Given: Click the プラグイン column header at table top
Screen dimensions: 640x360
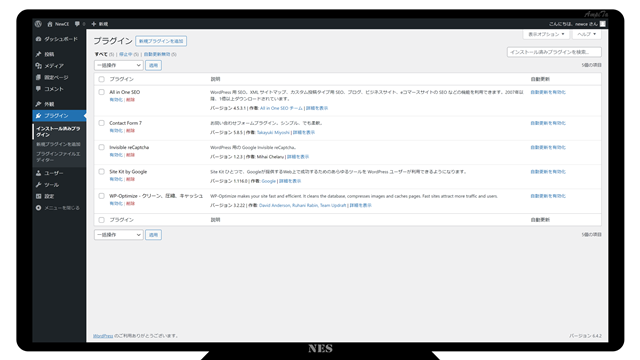Looking at the screenshot, I should pos(121,79).
